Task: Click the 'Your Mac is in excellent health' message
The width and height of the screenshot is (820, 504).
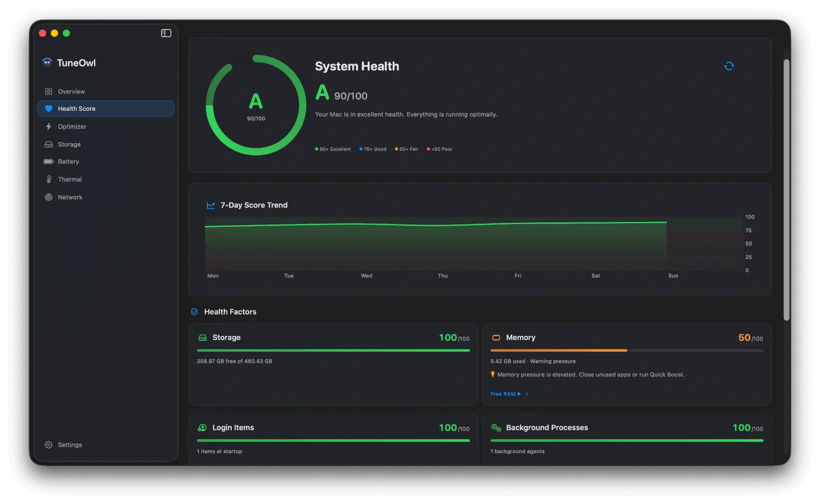Action: 406,114
